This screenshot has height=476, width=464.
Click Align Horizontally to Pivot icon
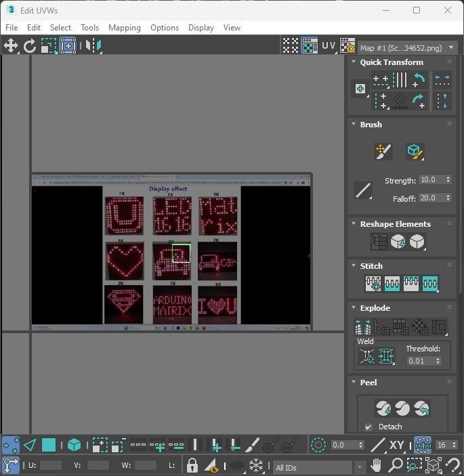pos(381,81)
